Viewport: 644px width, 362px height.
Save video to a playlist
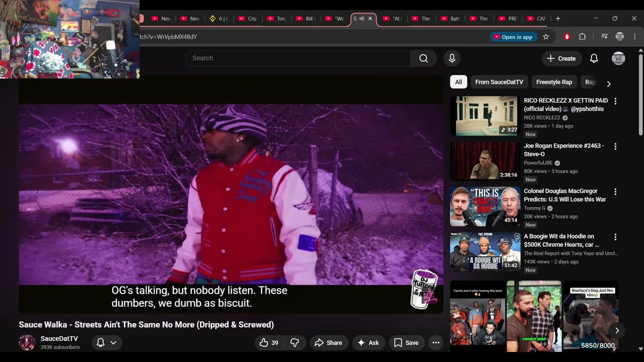point(406,343)
